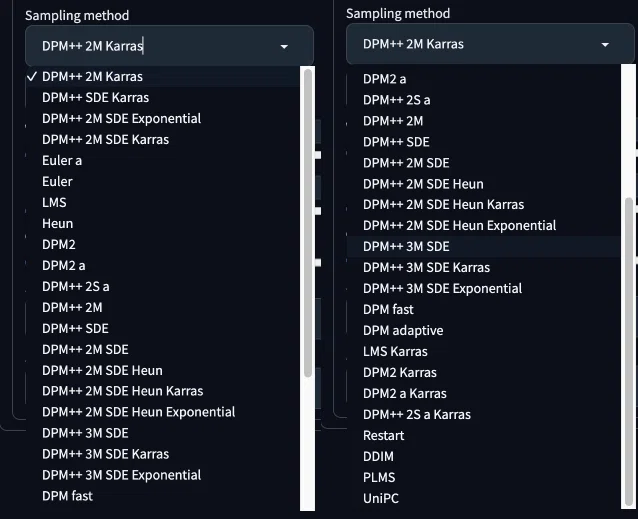Viewport: 638px width, 519px height.
Task: Click the left sampling method text input
Action: click(157, 46)
